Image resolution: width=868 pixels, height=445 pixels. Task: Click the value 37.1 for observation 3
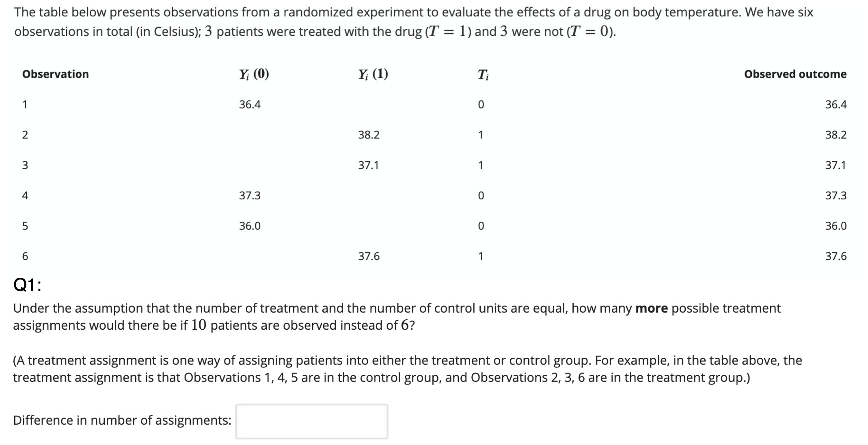[x=368, y=165]
